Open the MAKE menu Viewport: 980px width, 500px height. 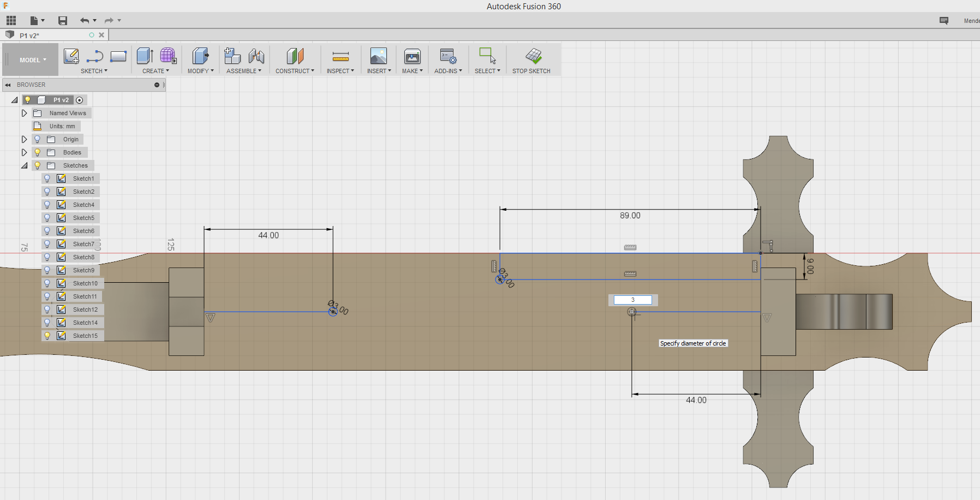coord(413,71)
